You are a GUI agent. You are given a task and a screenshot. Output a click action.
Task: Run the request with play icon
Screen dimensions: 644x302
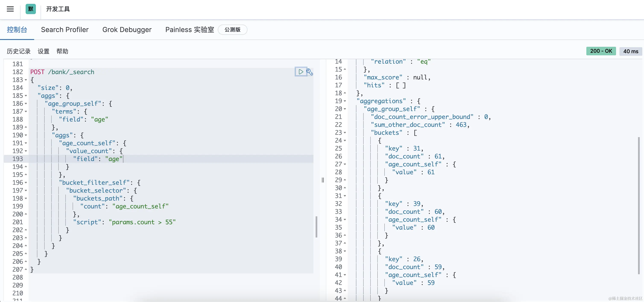(x=301, y=72)
